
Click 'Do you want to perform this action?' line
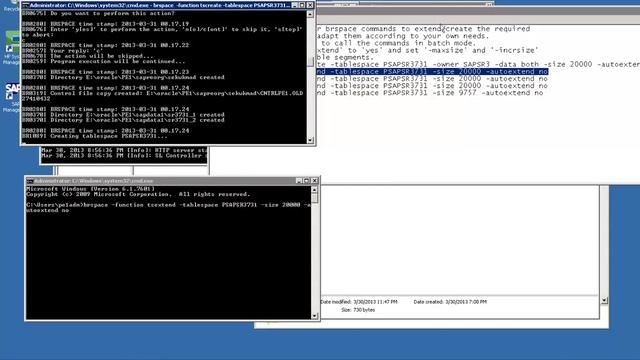98,13
